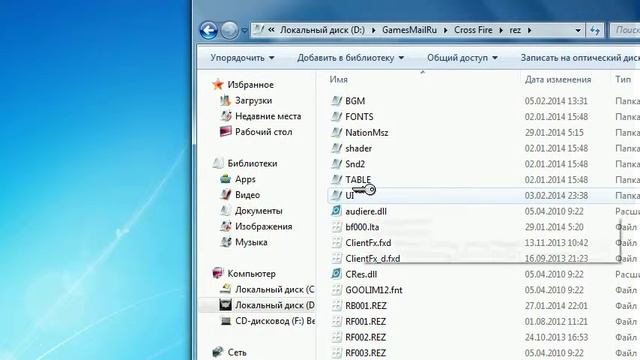Select the RB001.REZ file icon
The image size is (640, 360).
[336, 306]
